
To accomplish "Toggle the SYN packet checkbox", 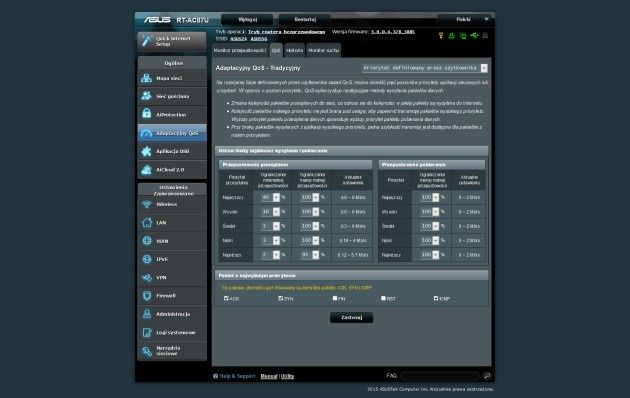I will [280, 298].
